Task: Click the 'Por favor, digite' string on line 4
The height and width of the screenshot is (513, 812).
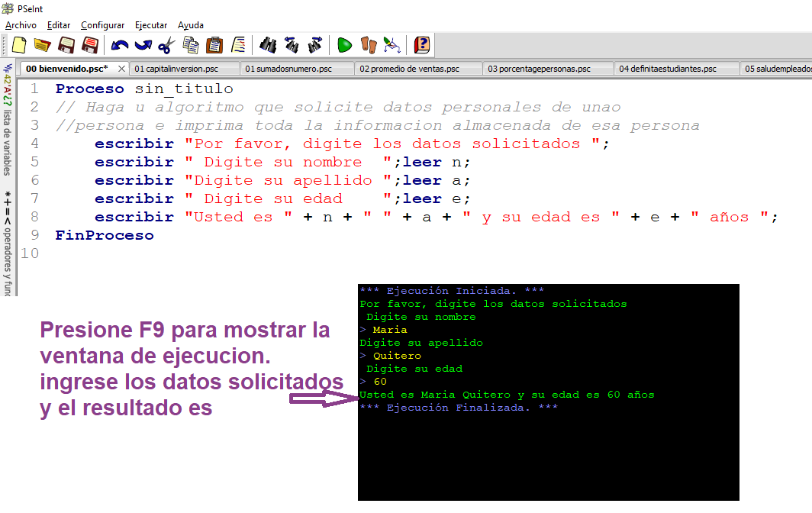Action: pyautogui.click(x=392, y=144)
